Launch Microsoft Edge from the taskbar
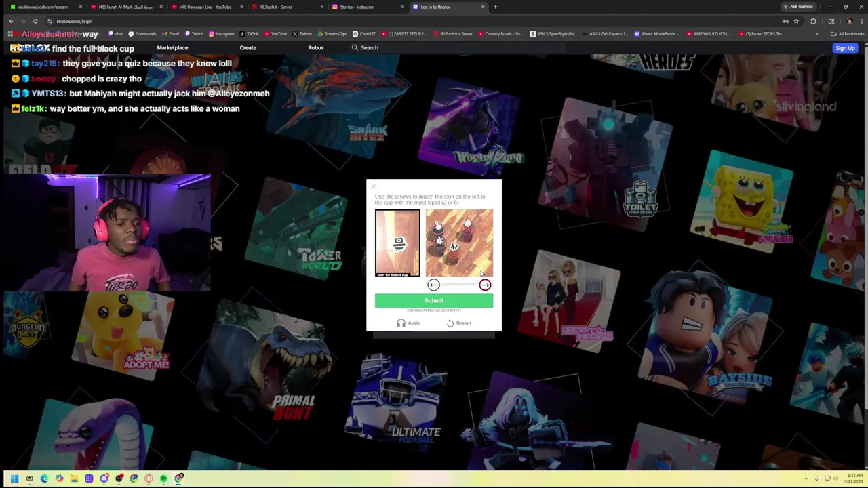The width and height of the screenshot is (868, 488). tap(44, 479)
